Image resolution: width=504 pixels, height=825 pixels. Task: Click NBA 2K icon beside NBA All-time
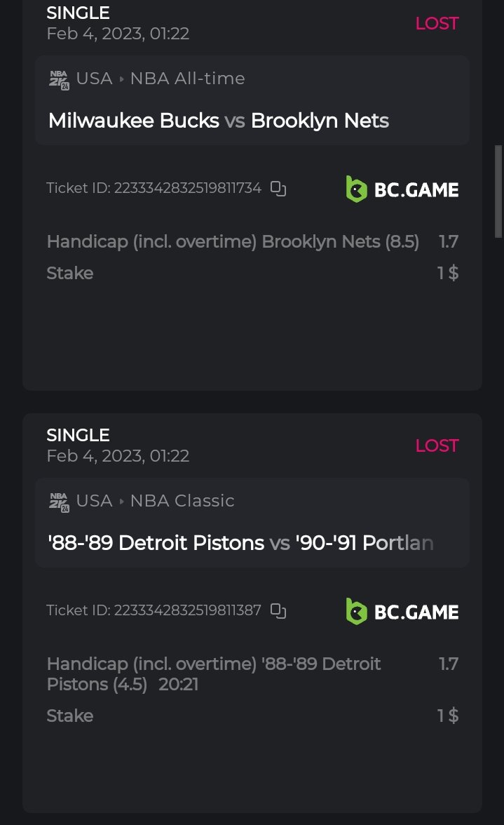point(59,79)
